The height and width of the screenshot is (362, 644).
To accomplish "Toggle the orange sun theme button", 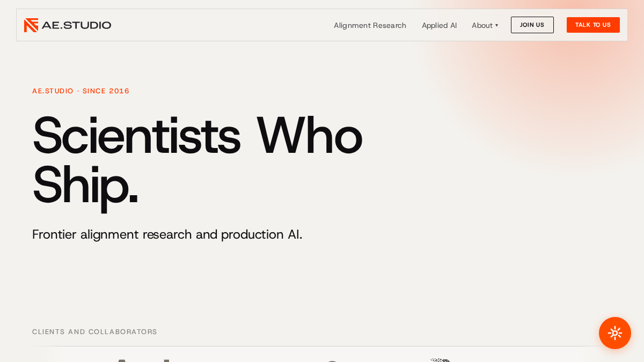I will tap(615, 333).
